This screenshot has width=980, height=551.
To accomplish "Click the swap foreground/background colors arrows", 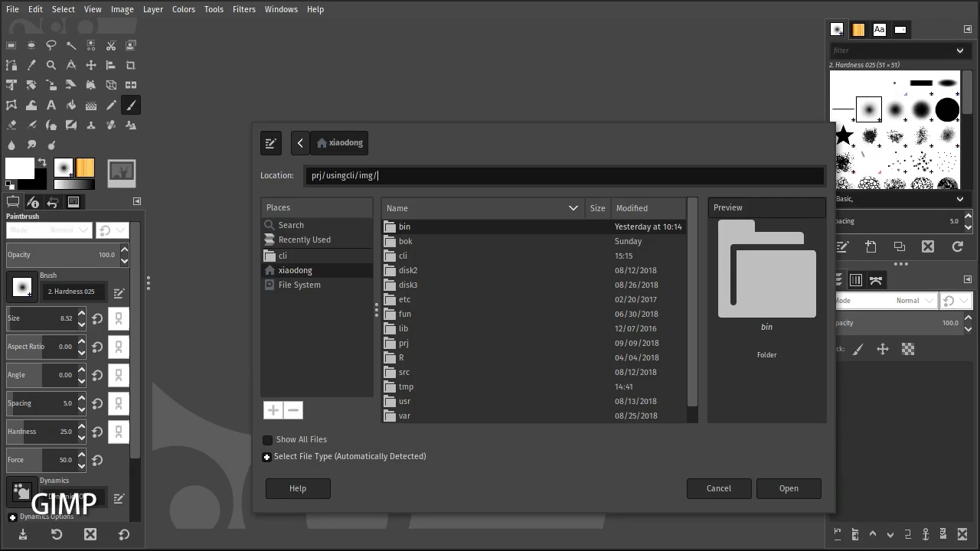I will coord(42,162).
